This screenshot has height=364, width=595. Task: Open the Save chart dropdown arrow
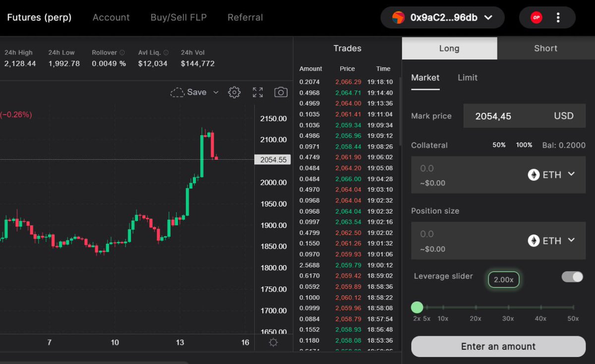coord(216,93)
